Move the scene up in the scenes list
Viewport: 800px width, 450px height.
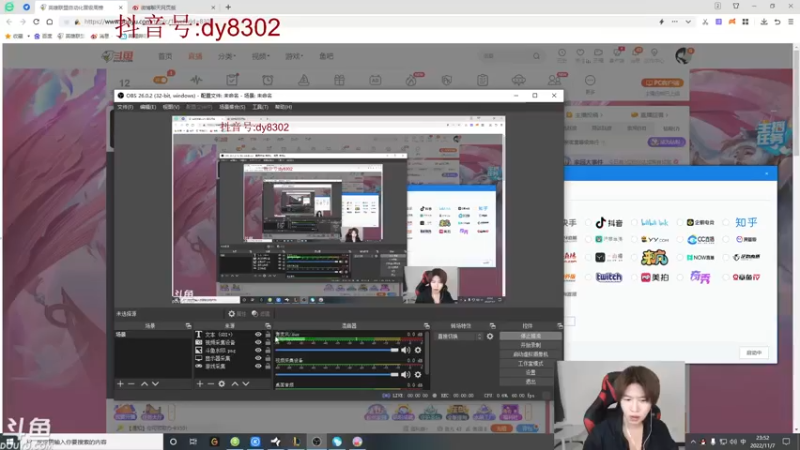click(144, 384)
